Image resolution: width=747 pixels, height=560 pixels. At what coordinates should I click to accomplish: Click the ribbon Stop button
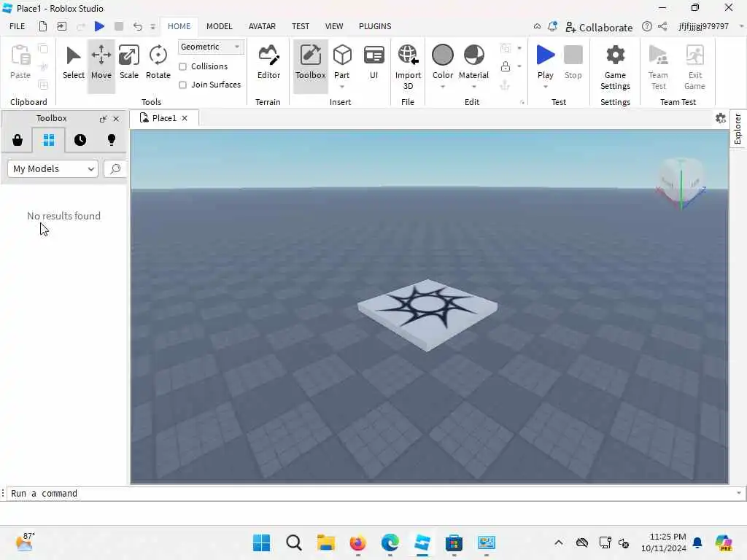click(x=573, y=62)
